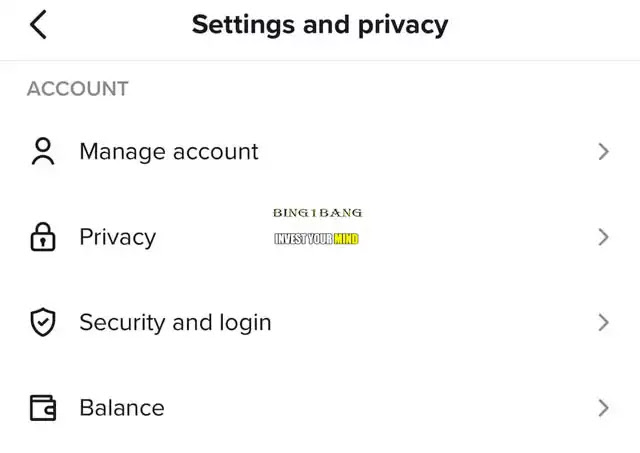The height and width of the screenshot is (453, 640).
Task: Select the Security and login label
Action: (x=175, y=322)
